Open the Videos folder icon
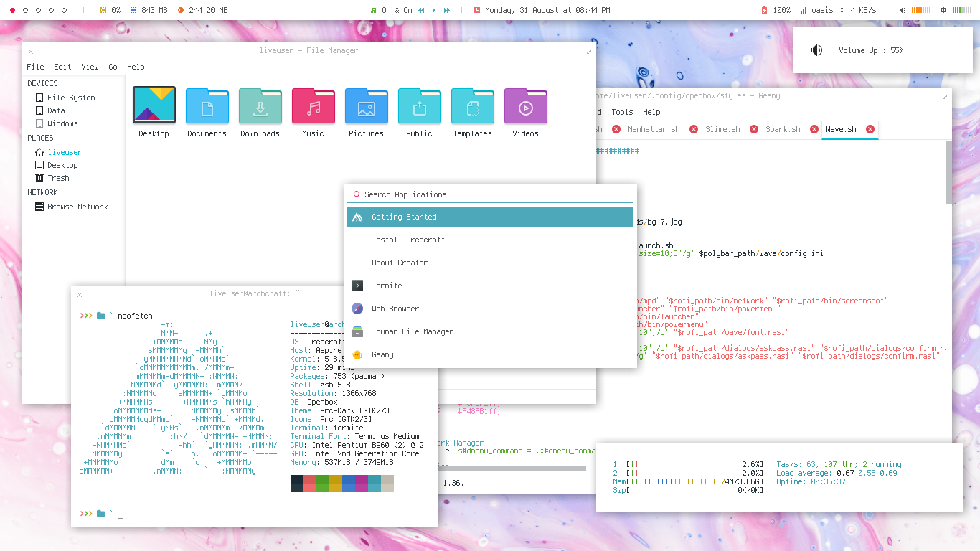 click(x=525, y=106)
